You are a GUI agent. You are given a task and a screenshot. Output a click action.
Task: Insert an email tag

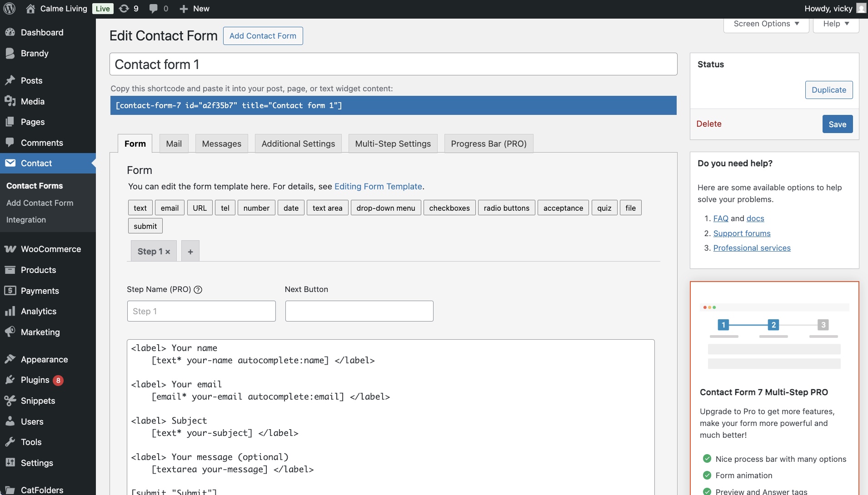170,208
